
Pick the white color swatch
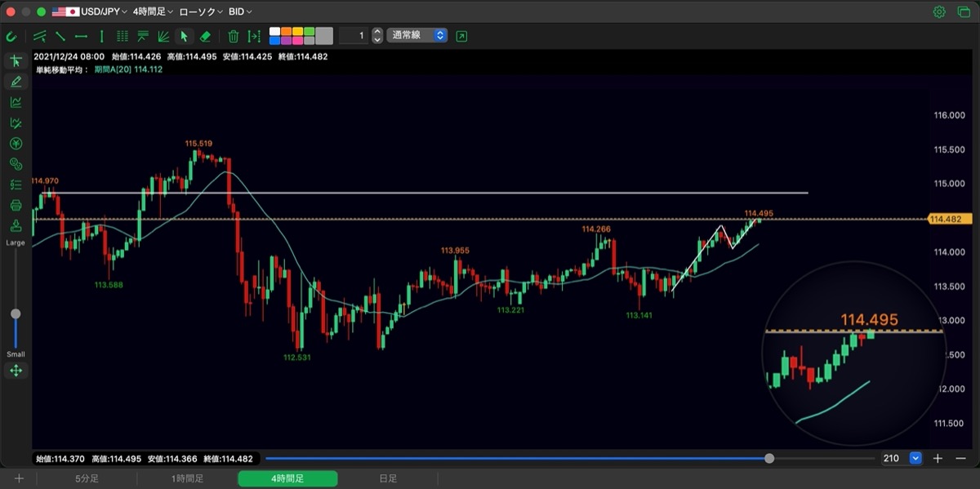click(x=275, y=32)
